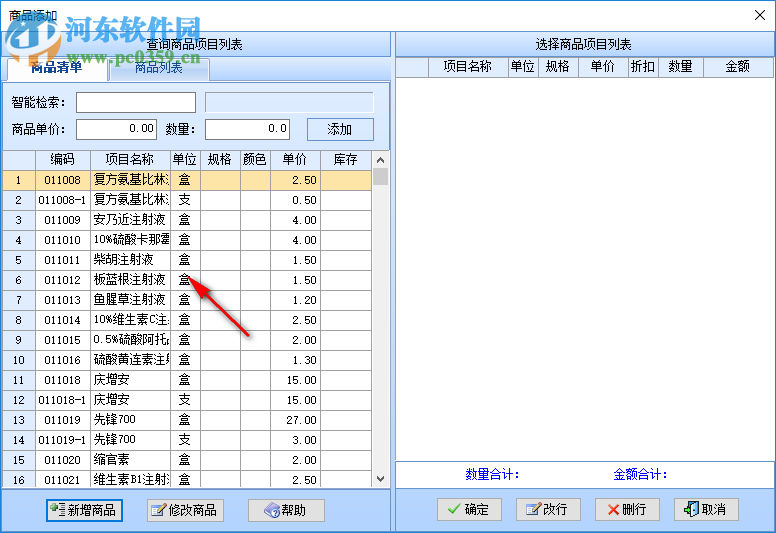Viewport: 776px width, 533px height.
Task: Click the scrollbar thumb of the product list
Action: [381, 177]
